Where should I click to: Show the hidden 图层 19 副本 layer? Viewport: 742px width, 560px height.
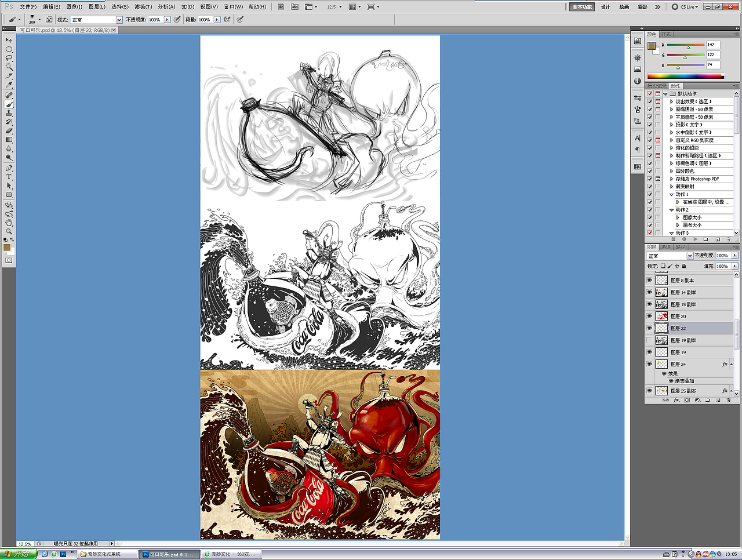[649, 340]
